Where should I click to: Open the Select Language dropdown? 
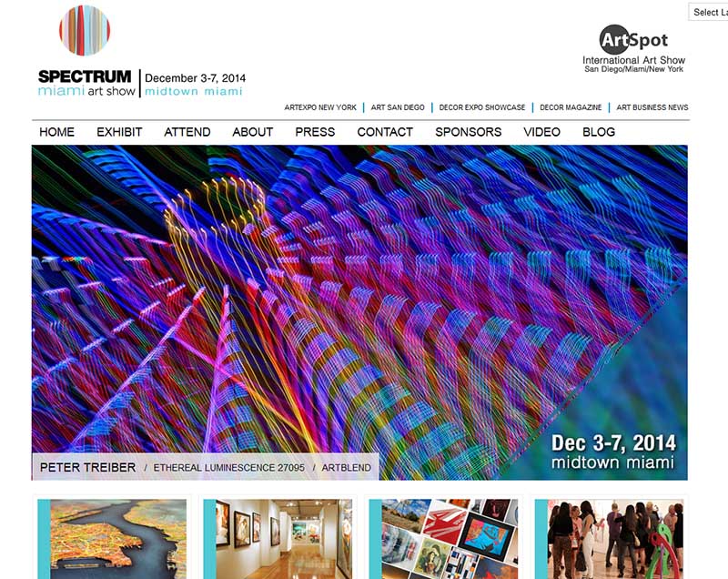coord(708,12)
